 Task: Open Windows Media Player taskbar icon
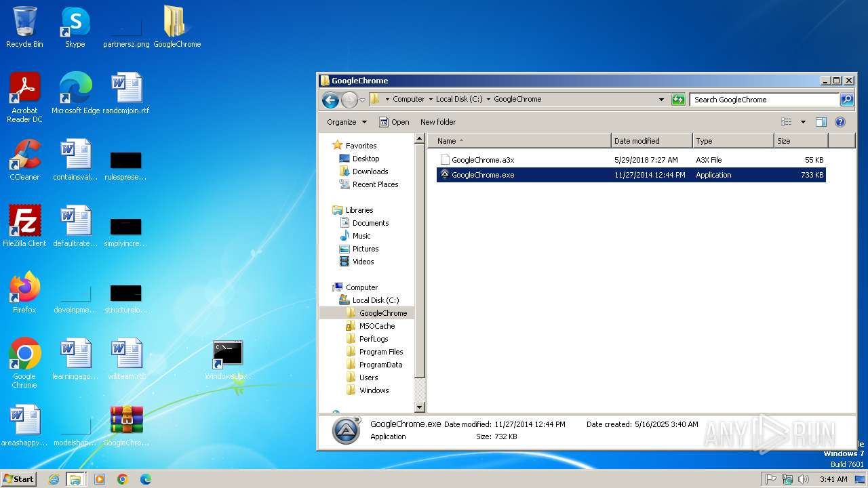[100, 479]
